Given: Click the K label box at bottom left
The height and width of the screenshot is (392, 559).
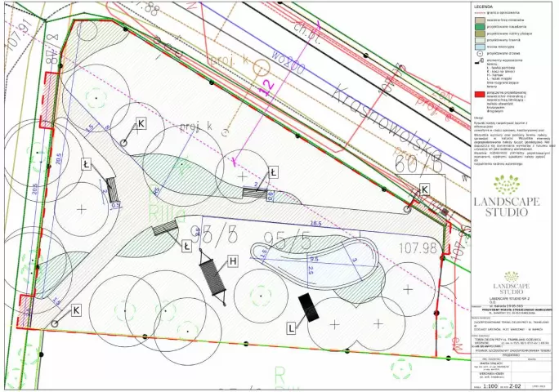Looking at the screenshot, I should pos(75,310).
